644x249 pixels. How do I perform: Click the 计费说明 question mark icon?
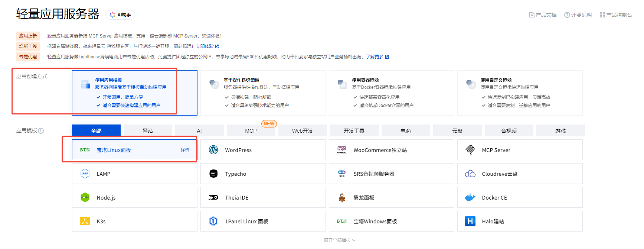(x=567, y=15)
